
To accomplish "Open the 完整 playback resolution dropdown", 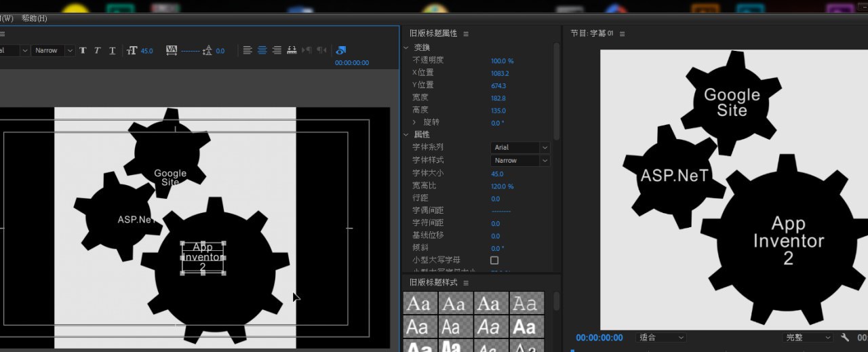I will pos(808,337).
